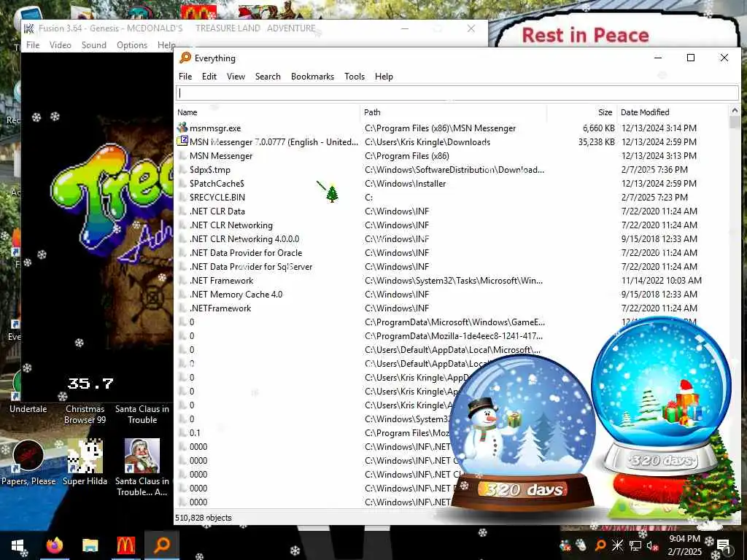Open the Edit menu in Everything
Screen dimensions: 747x560
(209, 77)
